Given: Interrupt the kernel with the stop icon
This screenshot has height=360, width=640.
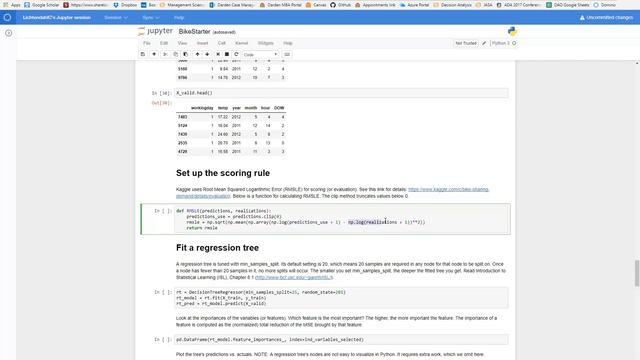Looking at the screenshot, I should tap(227, 54).
